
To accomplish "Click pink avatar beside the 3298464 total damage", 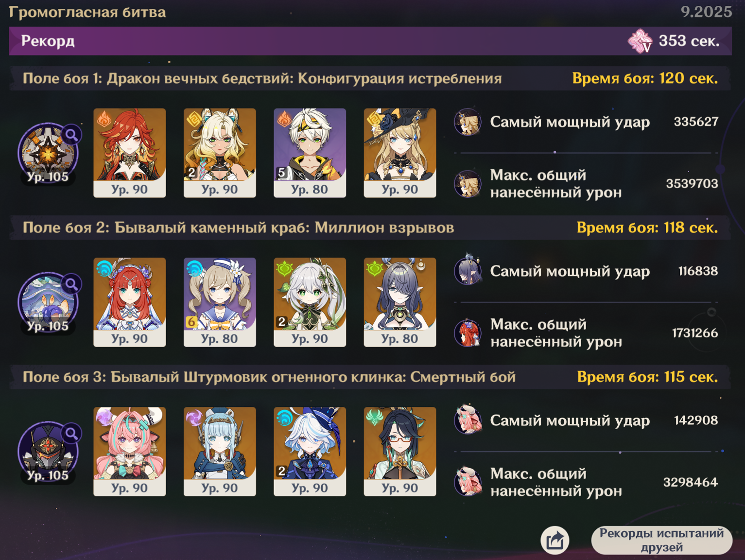I will tap(468, 482).
